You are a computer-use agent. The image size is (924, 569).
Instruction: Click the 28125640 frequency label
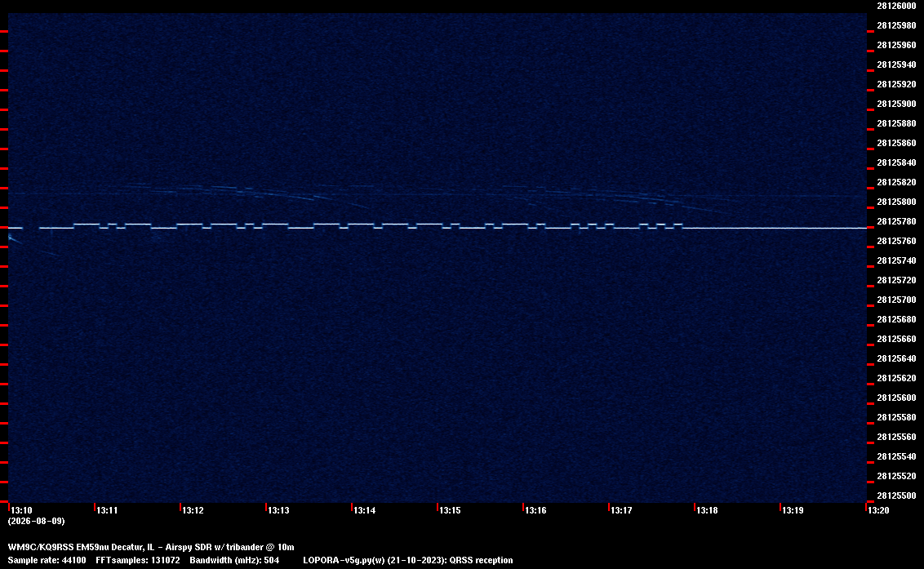point(896,358)
